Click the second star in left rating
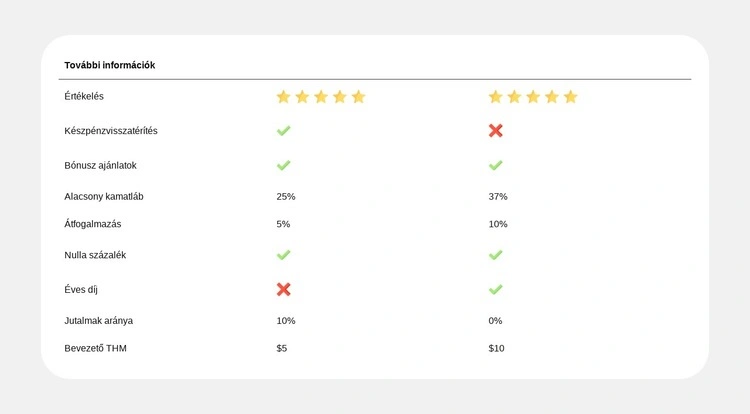This screenshot has width=750, height=414. point(302,97)
